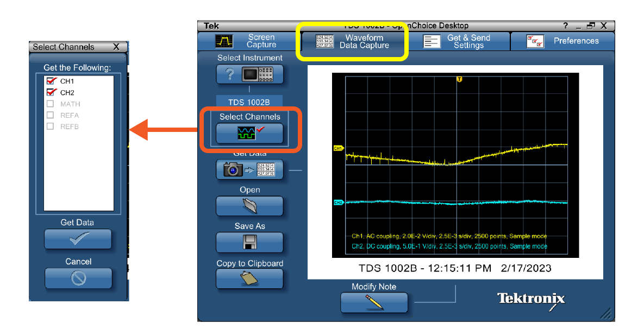Click the Get Data camera icon button
Viewport: 644px width, 329px height.
pos(249,169)
